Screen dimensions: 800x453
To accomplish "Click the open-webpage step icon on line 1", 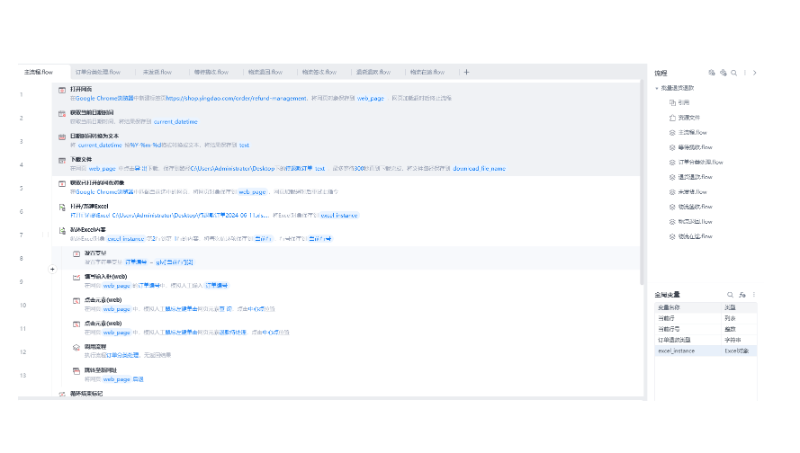I will [x=62, y=90].
